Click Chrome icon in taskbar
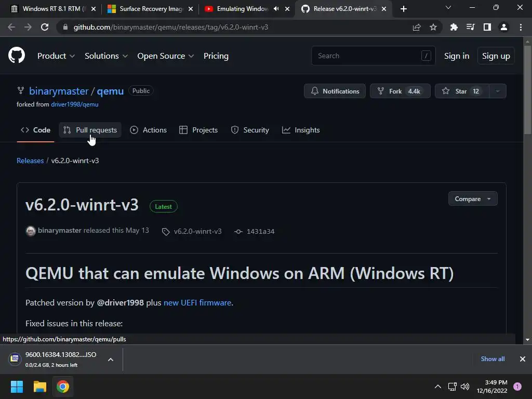 tap(63, 387)
